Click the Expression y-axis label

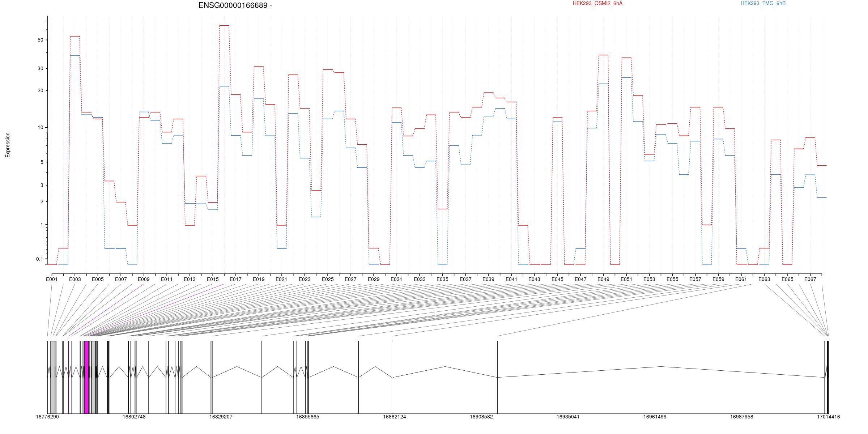(8, 145)
